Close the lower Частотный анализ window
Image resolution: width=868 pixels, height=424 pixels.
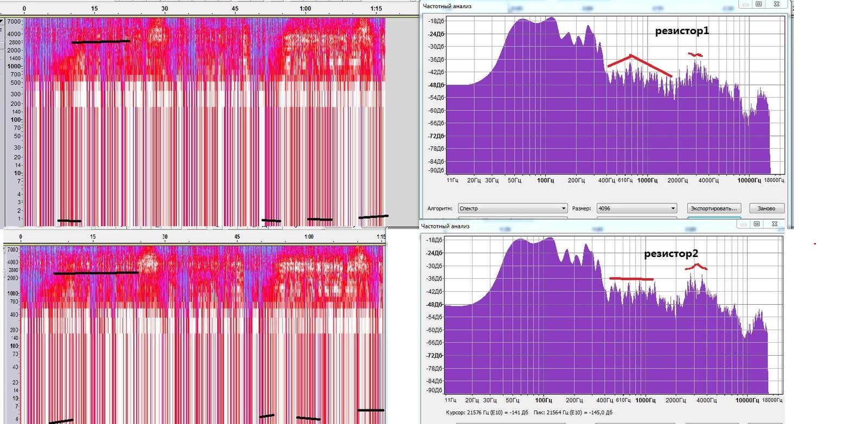point(774,224)
